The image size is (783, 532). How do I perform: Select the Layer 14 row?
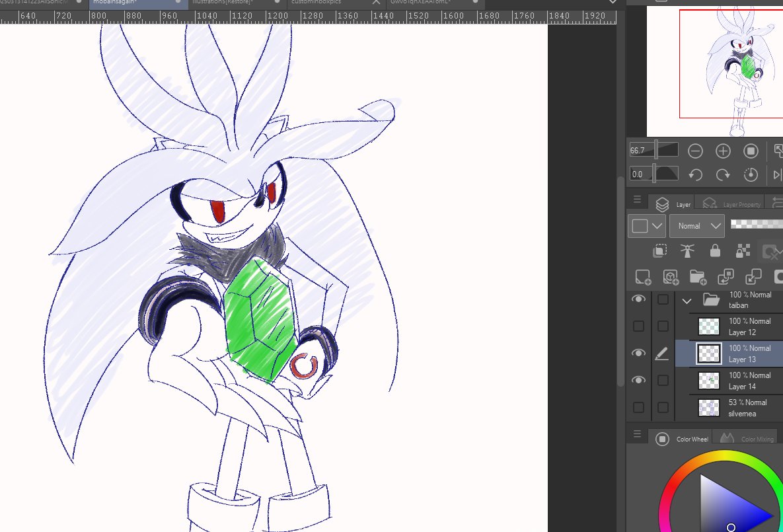729,381
